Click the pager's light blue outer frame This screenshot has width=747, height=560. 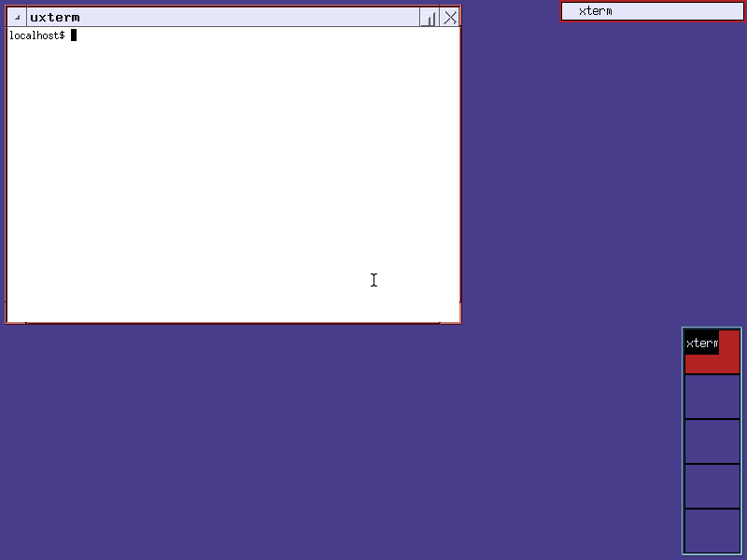click(x=684, y=439)
